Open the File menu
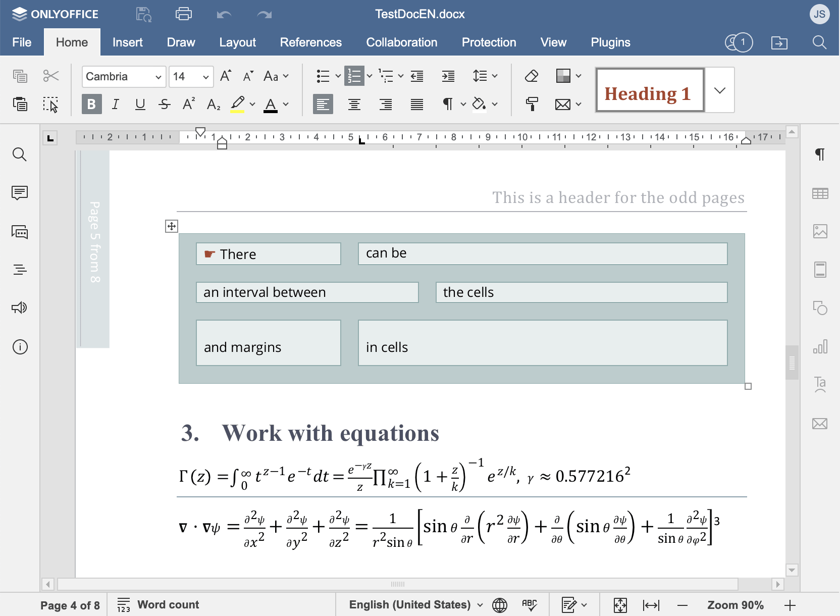The width and height of the screenshot is (840, 616). click(22, 42)
